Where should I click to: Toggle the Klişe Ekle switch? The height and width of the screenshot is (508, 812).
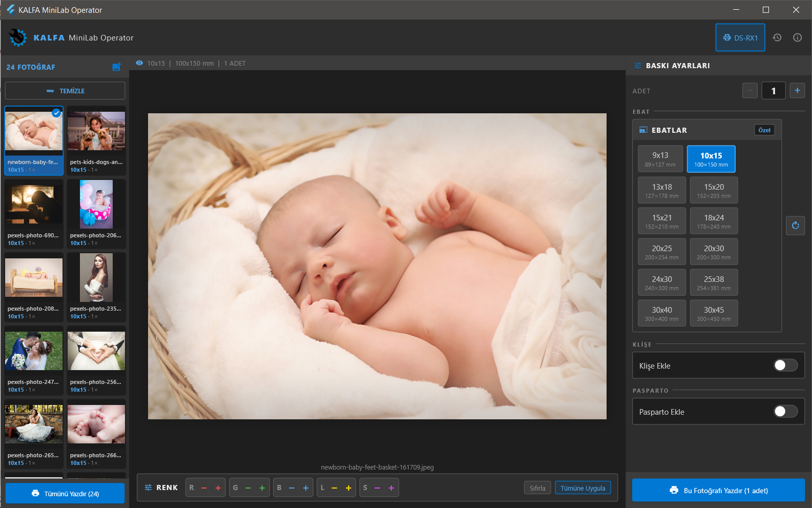pos(785,365)
